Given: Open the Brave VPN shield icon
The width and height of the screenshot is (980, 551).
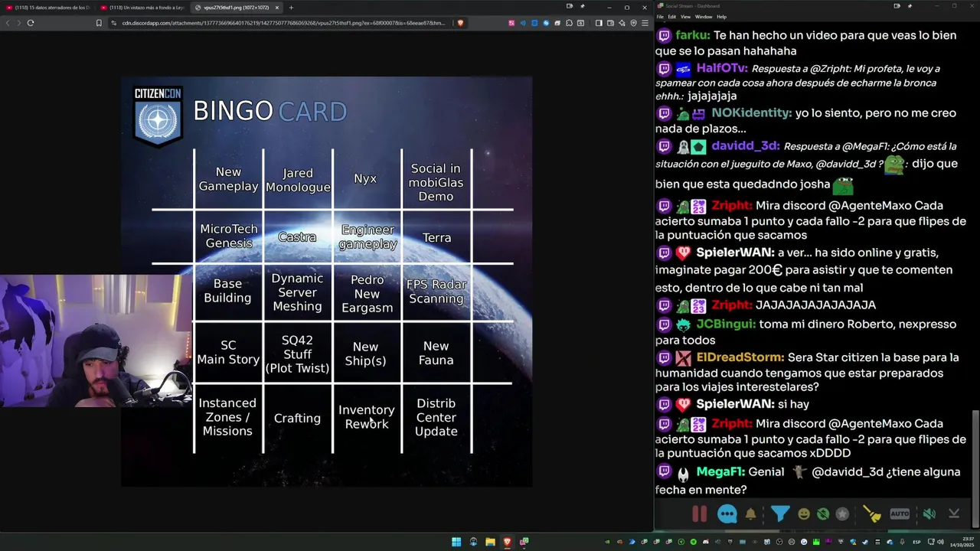Looking at the screenshot, I should [633, 23].
